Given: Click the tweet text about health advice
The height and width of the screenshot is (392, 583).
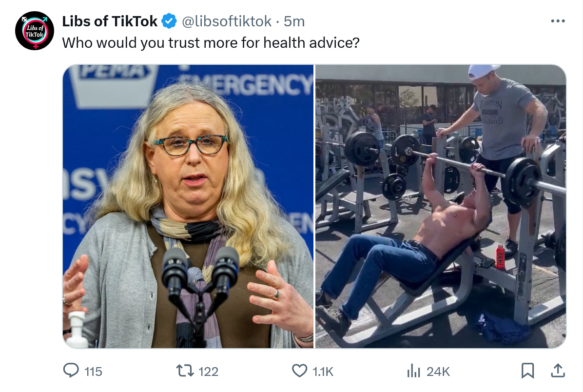Looking at the screenshot, I should (x=211, y=43).
